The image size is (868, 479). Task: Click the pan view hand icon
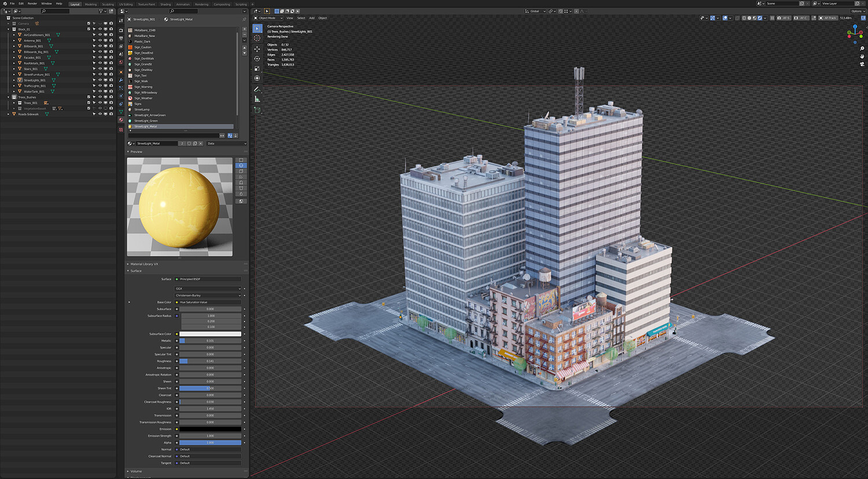click(x=862, y=56)
